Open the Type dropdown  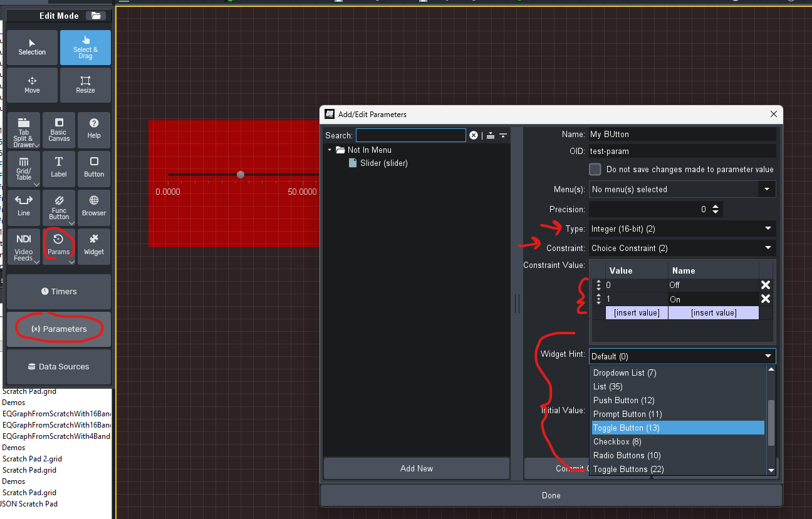768,229
